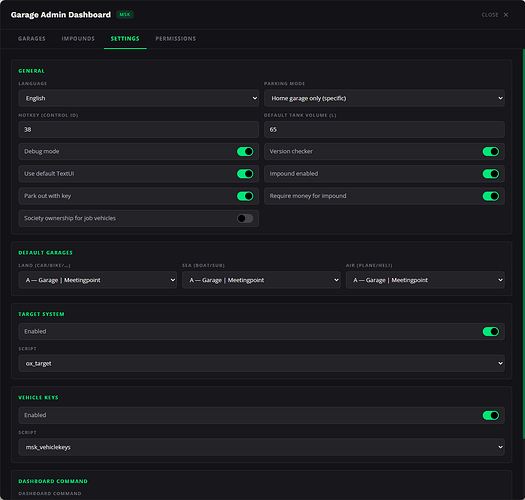This screenshot has height=500, width=525.
Task: Toggle Require money for impound
Action: pos(491,196)
